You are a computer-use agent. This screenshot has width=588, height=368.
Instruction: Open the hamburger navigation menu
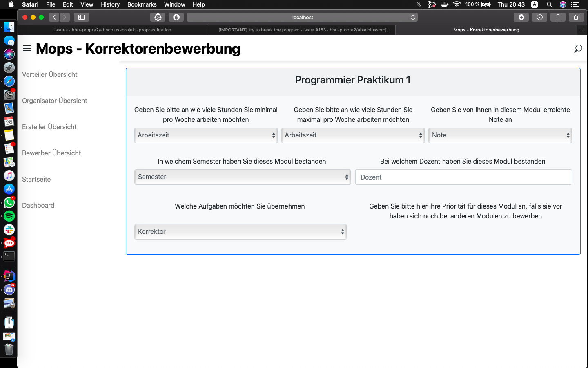tap(27, 48)
